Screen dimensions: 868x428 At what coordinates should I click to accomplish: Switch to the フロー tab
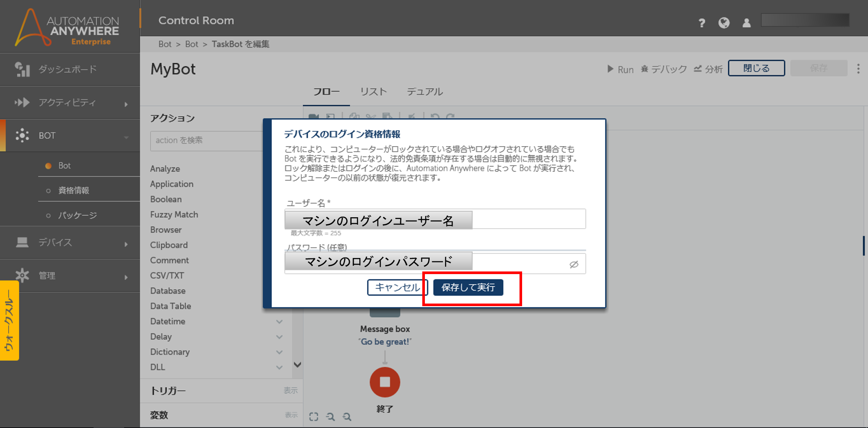pyautogui.click(x=326, y=92)
